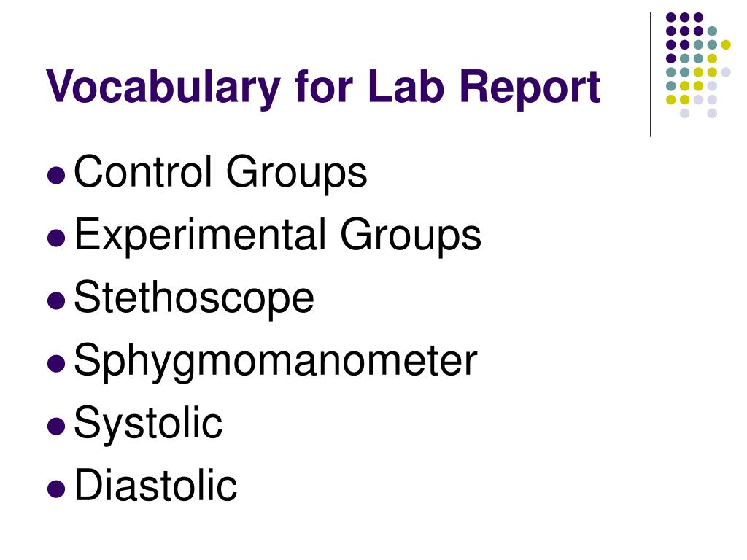Click the decorative dot pattern graphic

(x=698, y=65)
